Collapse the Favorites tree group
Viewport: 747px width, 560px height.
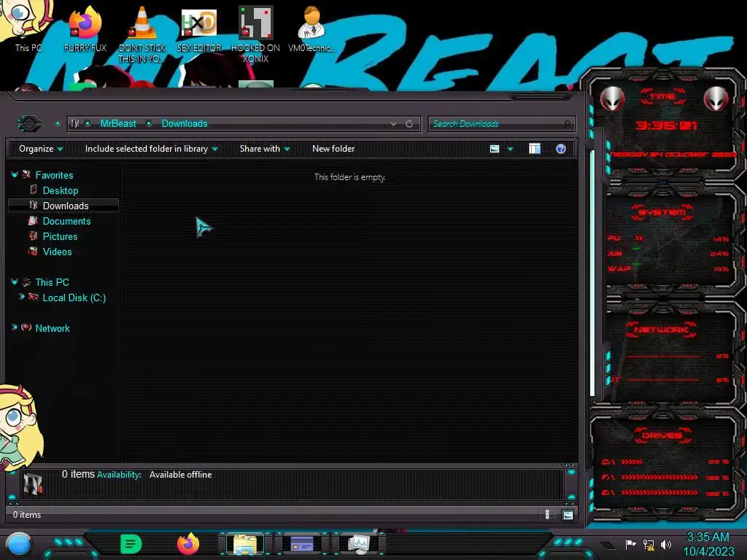[x=15, y=175]
